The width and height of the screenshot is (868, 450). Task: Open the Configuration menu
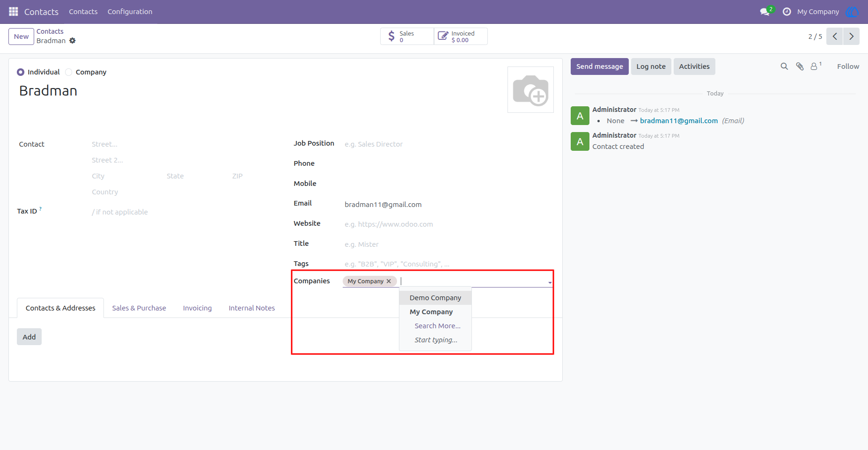coord(130,12)
